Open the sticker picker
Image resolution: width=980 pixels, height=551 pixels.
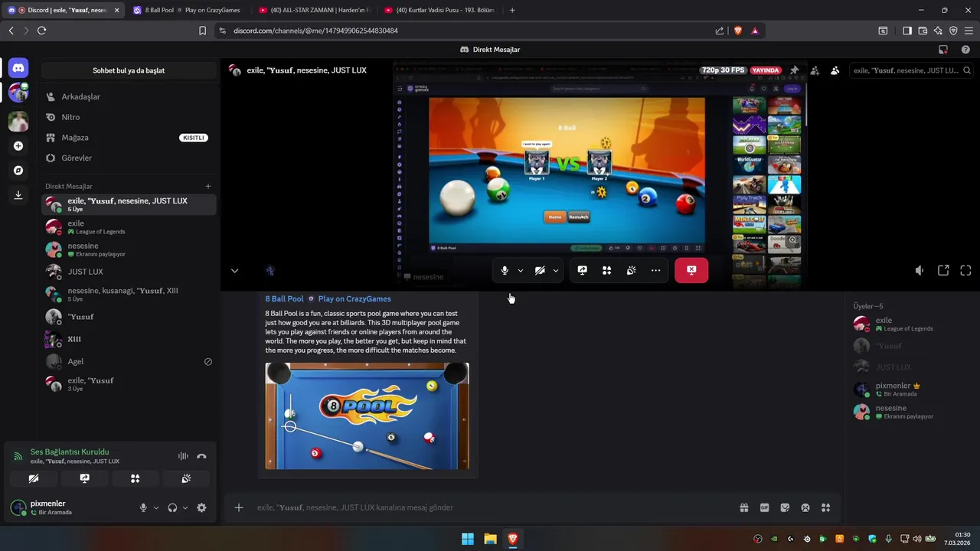pos(785,507)
